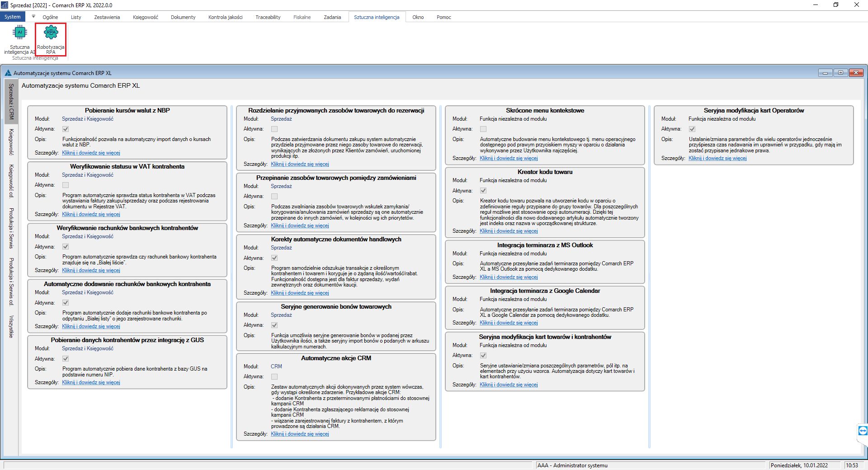The height and width of the screenshot is (470, 868).
Task: Open details link for Weryfikowanie rachunków bankowych kontrahentów
Action: 91,270
